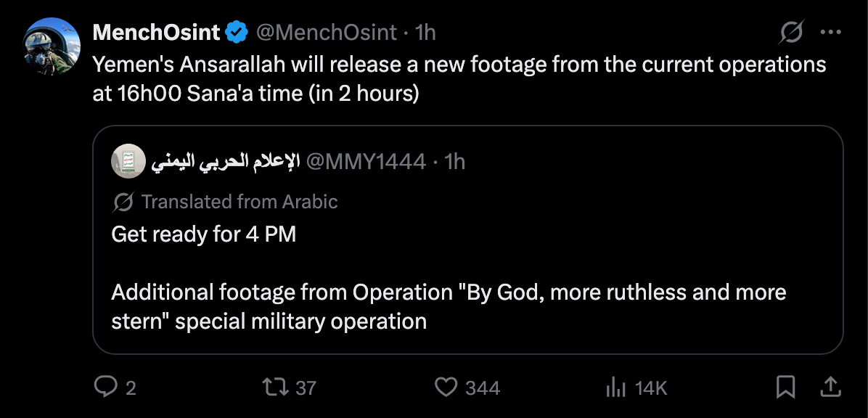The height and width of the screenshot is (418, 868).
Task: Click the blue verified badge next to MenchOsint
Action: 237,33
